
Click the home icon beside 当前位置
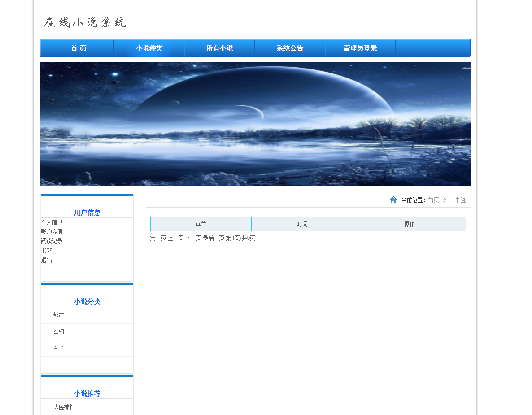(393, 200)
